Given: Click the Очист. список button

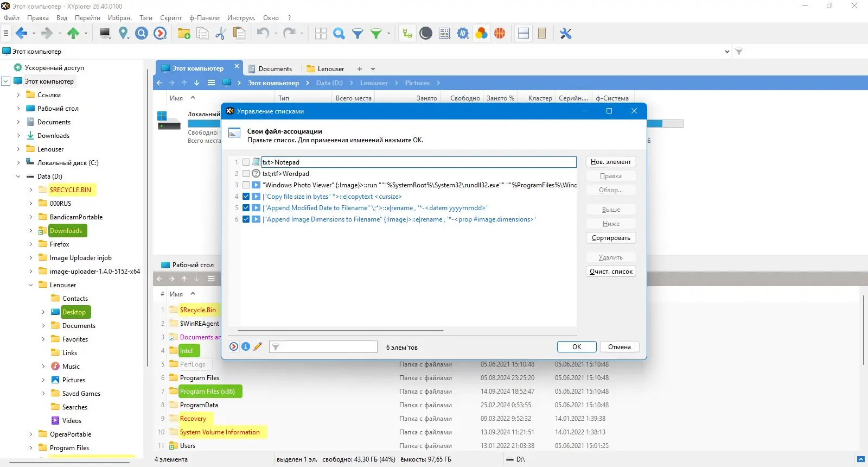Looking at the screenshot, I should pyautogui.click(x=611, y=272).
